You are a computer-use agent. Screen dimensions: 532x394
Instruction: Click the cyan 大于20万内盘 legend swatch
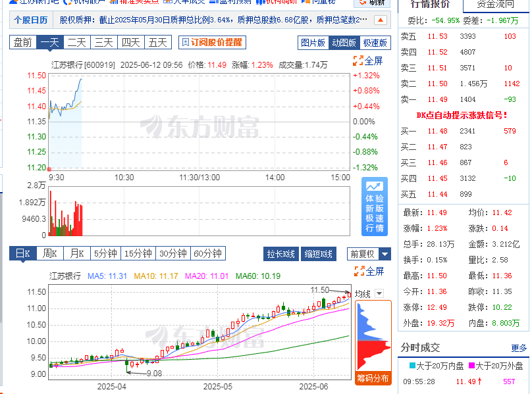413,366
